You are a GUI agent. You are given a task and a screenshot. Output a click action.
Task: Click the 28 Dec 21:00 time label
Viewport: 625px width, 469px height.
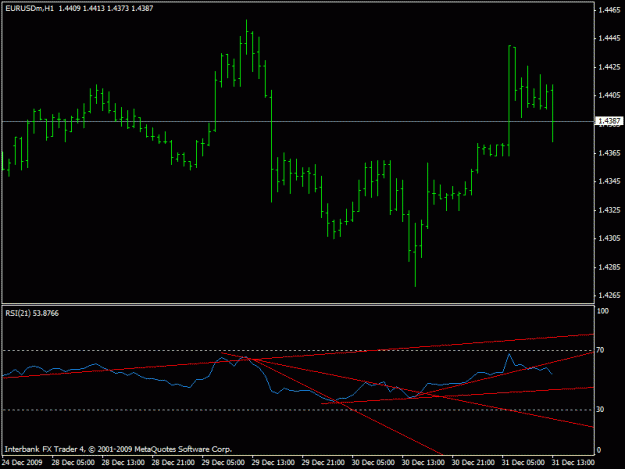click(x=173, y=463)
